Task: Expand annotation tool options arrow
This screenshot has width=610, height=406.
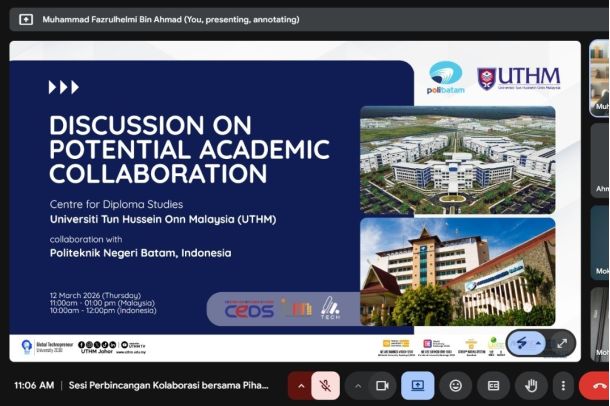Action: click(x=539, y=342)
